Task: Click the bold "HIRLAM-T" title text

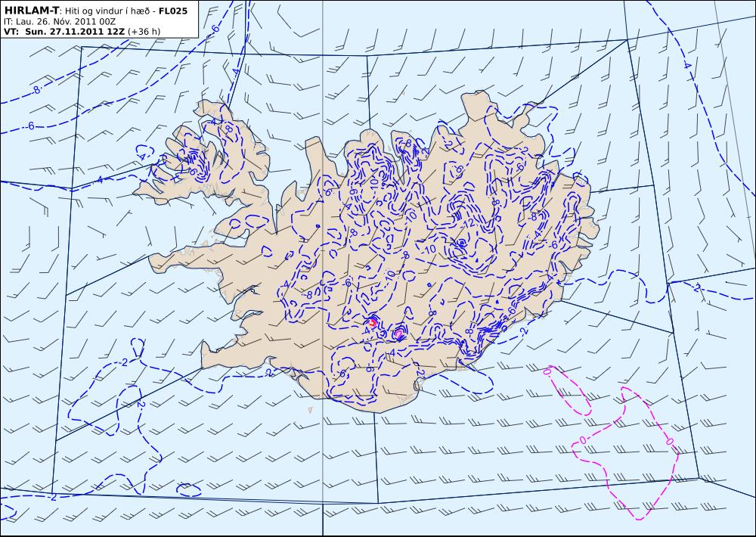Action: point(31,10)
